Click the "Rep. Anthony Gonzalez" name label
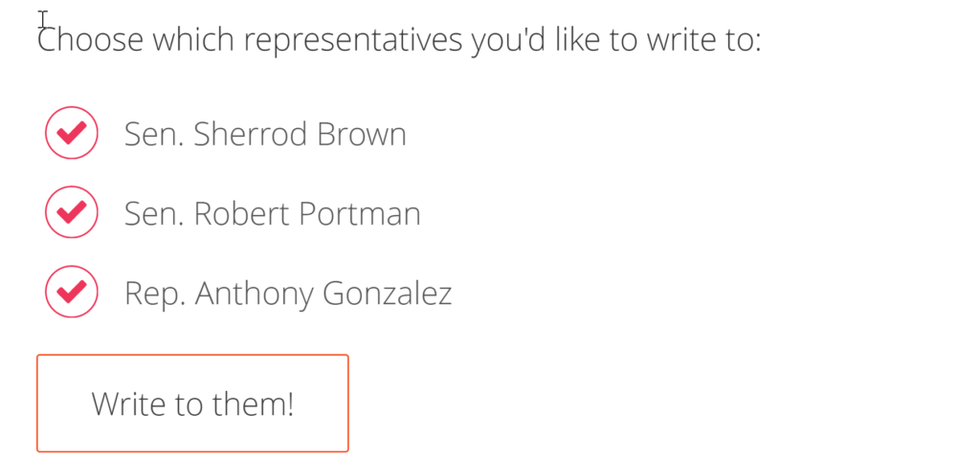980x458 pixels. click(287, 293)
